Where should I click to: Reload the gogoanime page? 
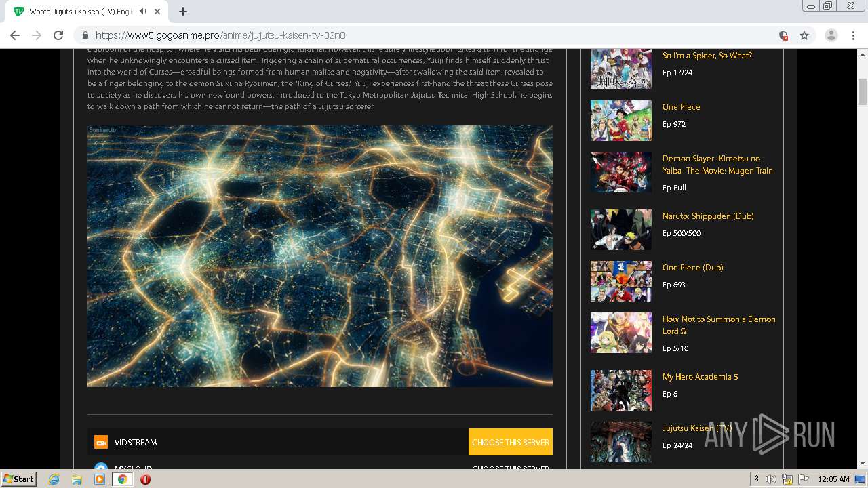(58, 35)
